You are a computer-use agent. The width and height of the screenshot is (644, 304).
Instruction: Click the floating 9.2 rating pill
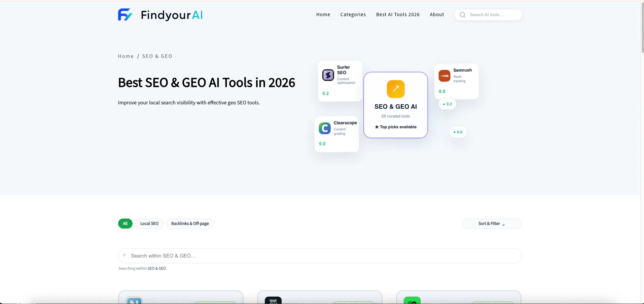coord(448,104)
